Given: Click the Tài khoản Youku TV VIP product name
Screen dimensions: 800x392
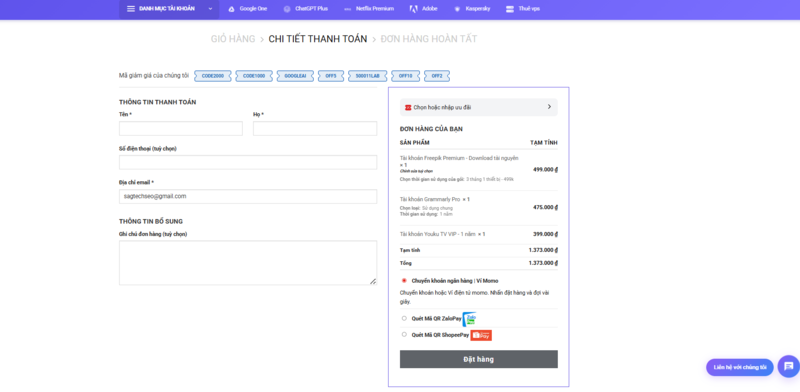Looking at the screenshot, I should click(438, 234).
